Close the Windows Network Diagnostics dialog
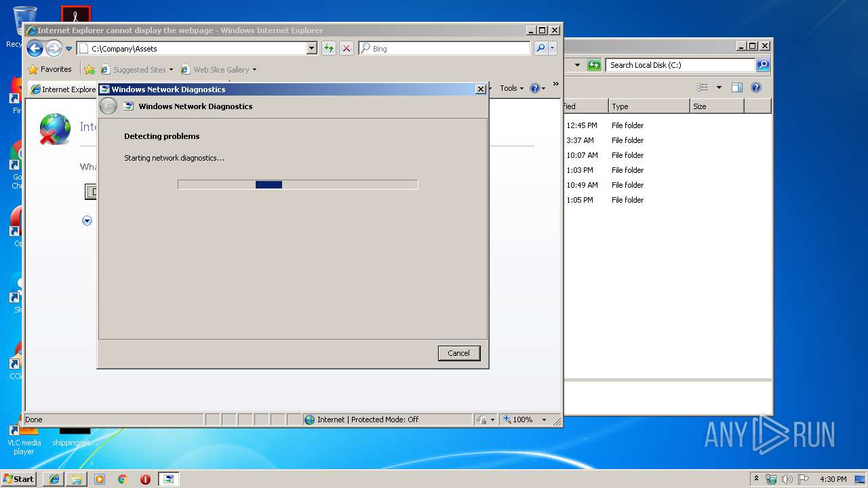868x488 pixels. [x=480, y=89]
